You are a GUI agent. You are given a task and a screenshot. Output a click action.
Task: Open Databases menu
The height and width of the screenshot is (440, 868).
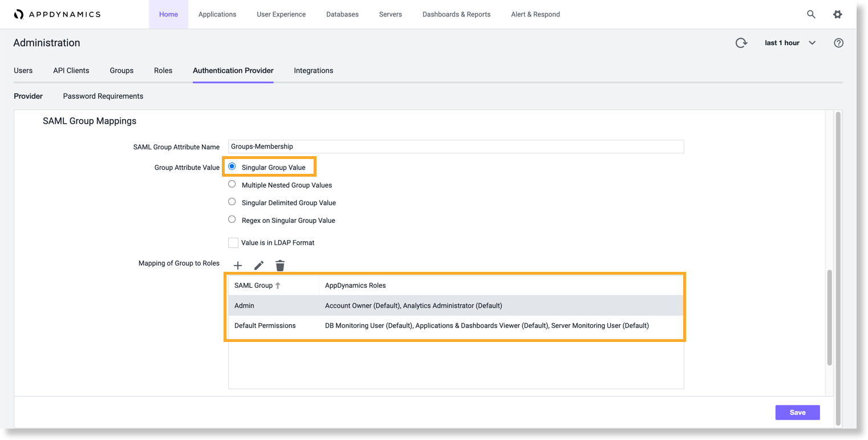pyautogui.click(x=342, y=14)
